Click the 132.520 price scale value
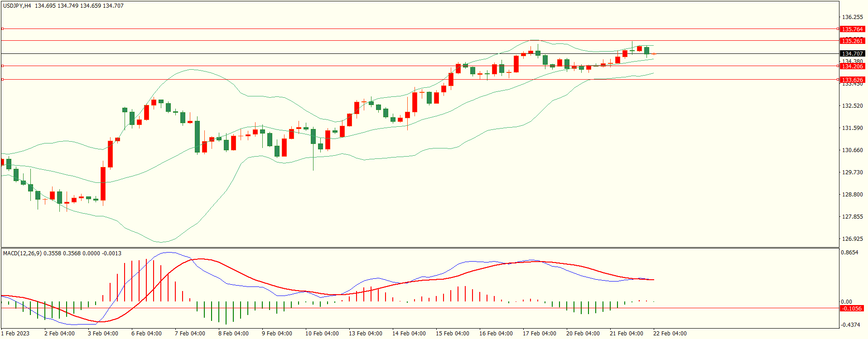 click(852, 106)
